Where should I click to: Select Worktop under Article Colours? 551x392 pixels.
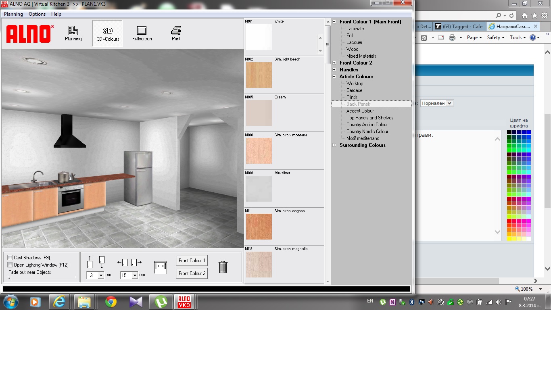[x=355, y=83]
